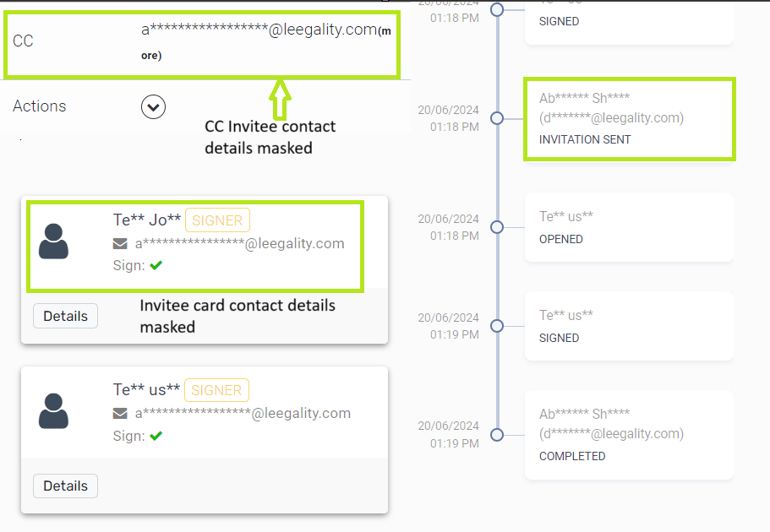Click envelope icon on Te** Jo** card
Screen dimensions: 770x532
[x=120, y=244]
